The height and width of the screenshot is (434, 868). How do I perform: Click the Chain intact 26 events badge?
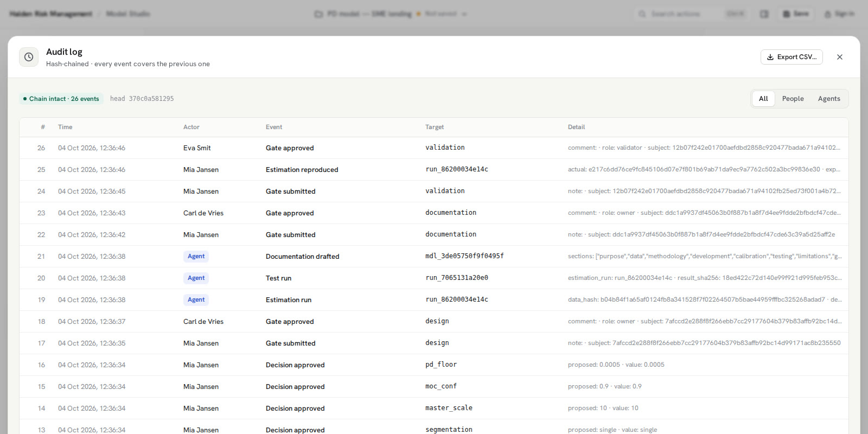click(61, 99)
